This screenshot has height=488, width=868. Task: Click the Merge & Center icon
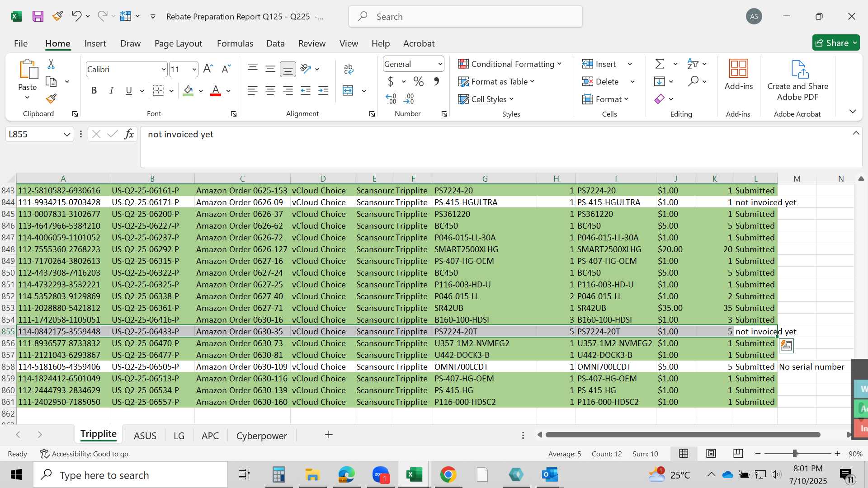point(348,90)
